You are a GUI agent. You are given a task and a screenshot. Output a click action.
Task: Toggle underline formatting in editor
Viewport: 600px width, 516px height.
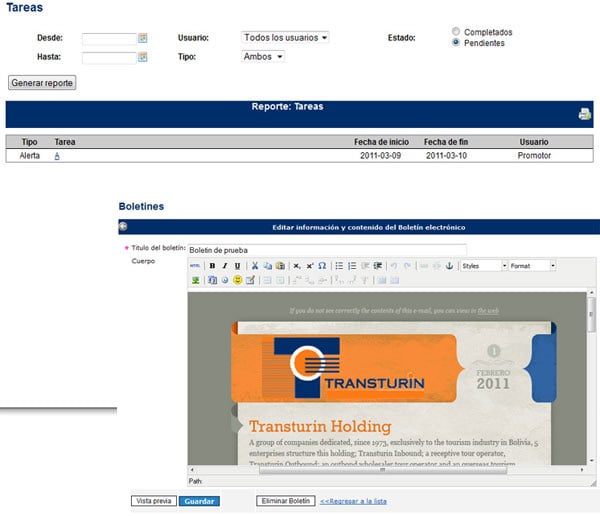tap(237, 266)
